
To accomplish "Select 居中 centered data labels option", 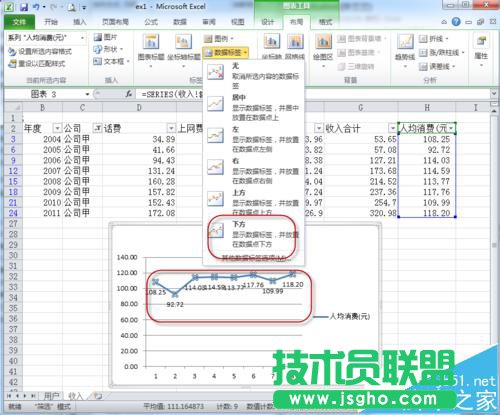I will 253,107.
